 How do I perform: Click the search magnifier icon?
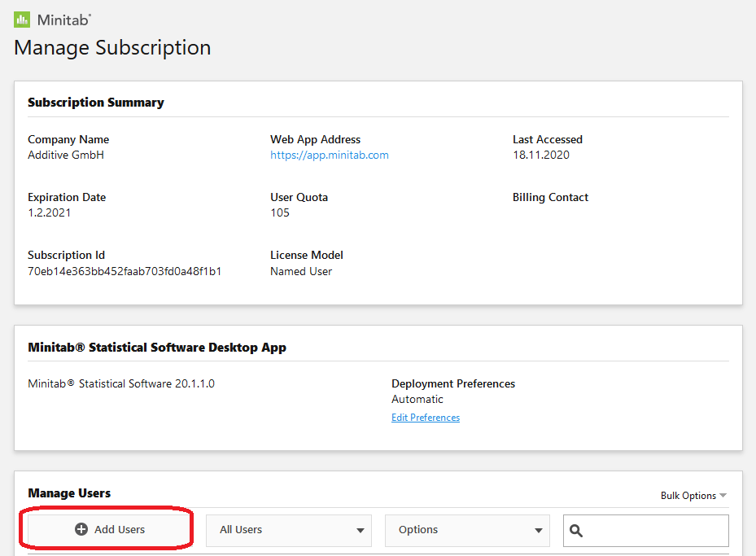(575, 531)
